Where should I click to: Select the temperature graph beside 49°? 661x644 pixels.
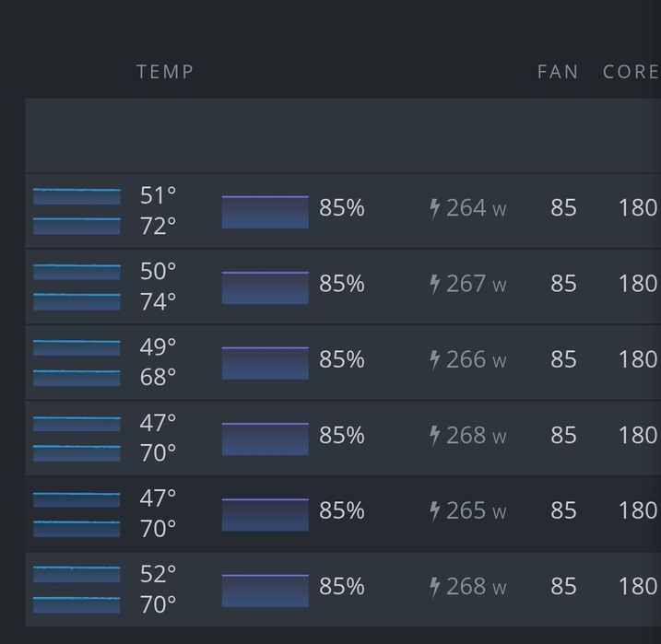[x=77, y=347]
